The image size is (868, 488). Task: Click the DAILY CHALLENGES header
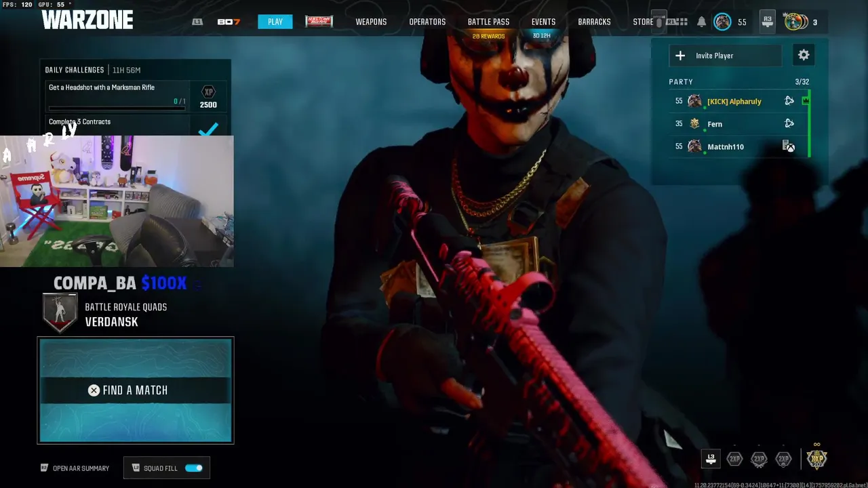point(75,70)
